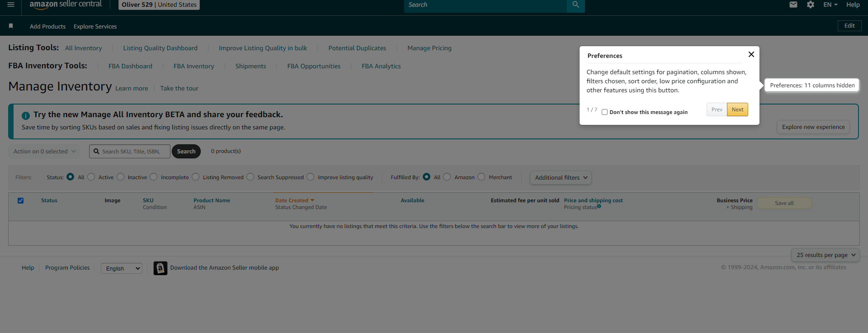
Task: Click the Help link in footer
Action: click(x=28, y=268)
